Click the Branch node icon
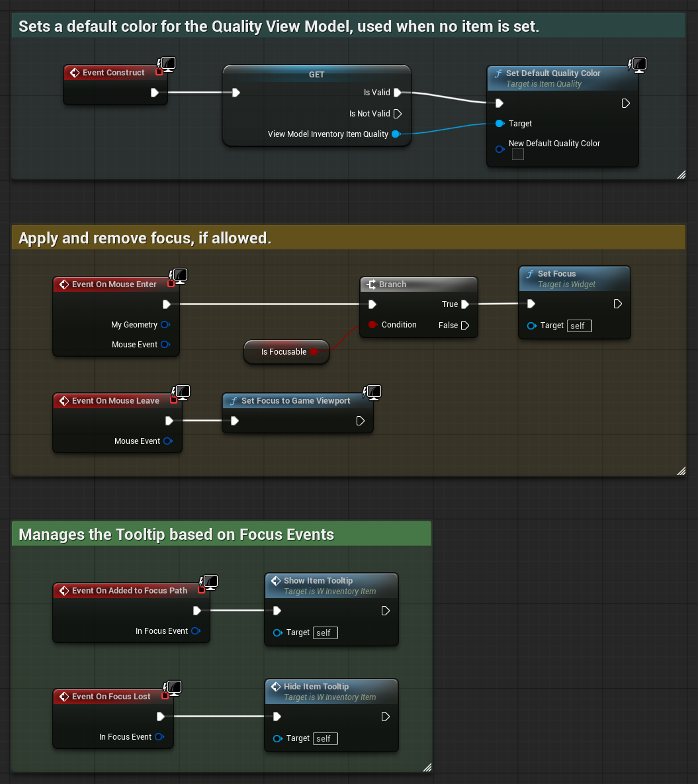Viewport: 698px width, 784px height. tap(372, 284)
